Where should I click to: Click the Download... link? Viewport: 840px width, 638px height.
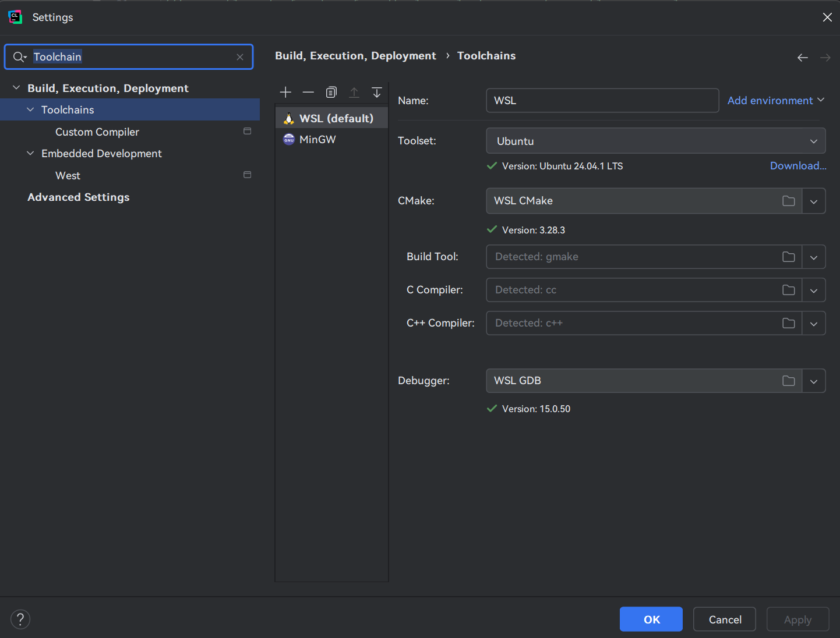tap(797, 166)
